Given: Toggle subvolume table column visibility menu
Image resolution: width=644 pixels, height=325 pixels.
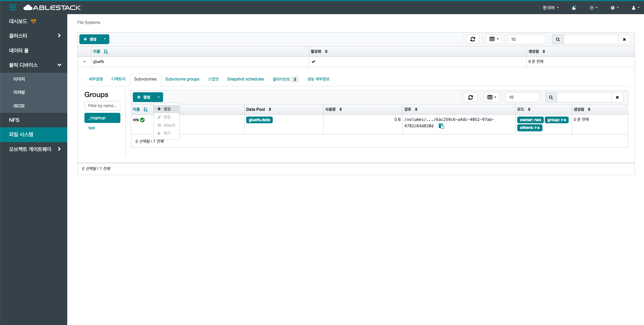Looking at the screenshot, I should point(491,97).
